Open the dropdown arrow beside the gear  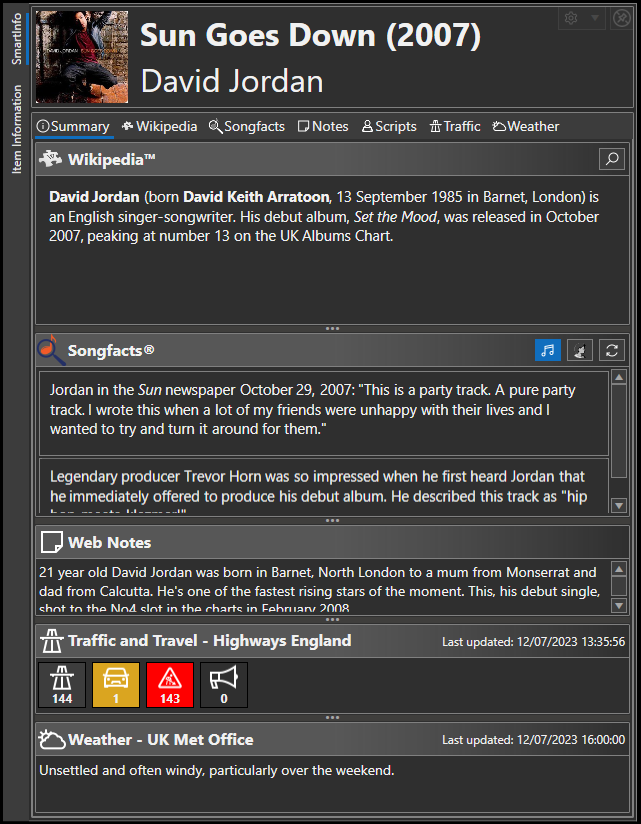click(x=595, y=18)
